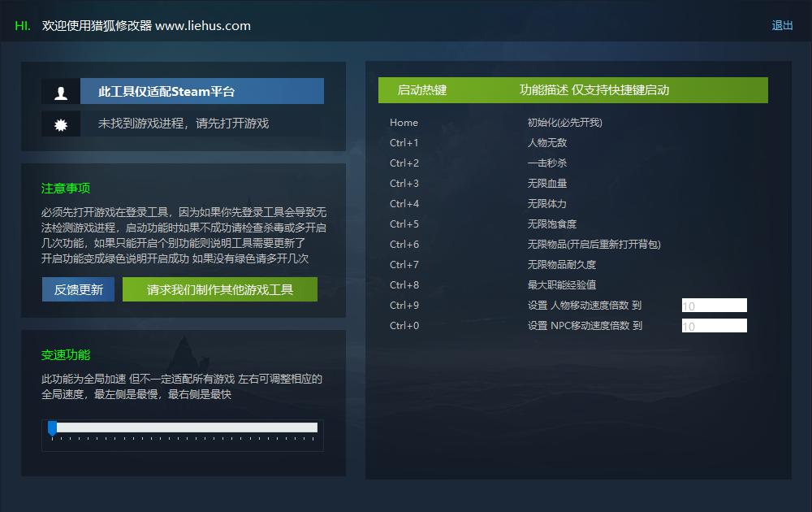The height and width of the screenshot is (512, 812).
Task: Select the 人物无敌 function
Action: [x=547, y=142]
